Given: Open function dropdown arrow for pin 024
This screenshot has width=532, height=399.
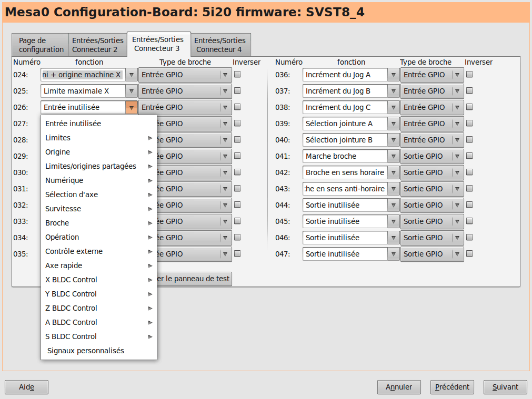Looking at the screenshot, I should point(132,75).
